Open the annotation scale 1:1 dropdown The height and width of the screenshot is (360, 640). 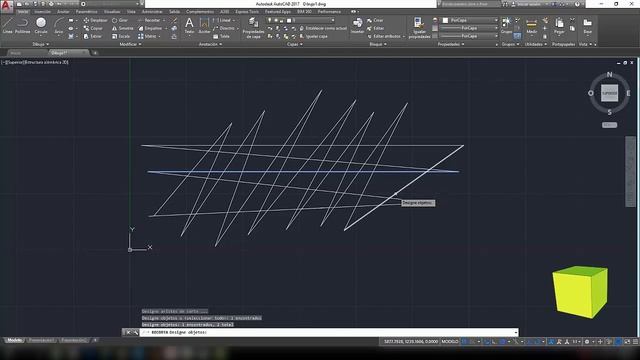pos(576,342)
